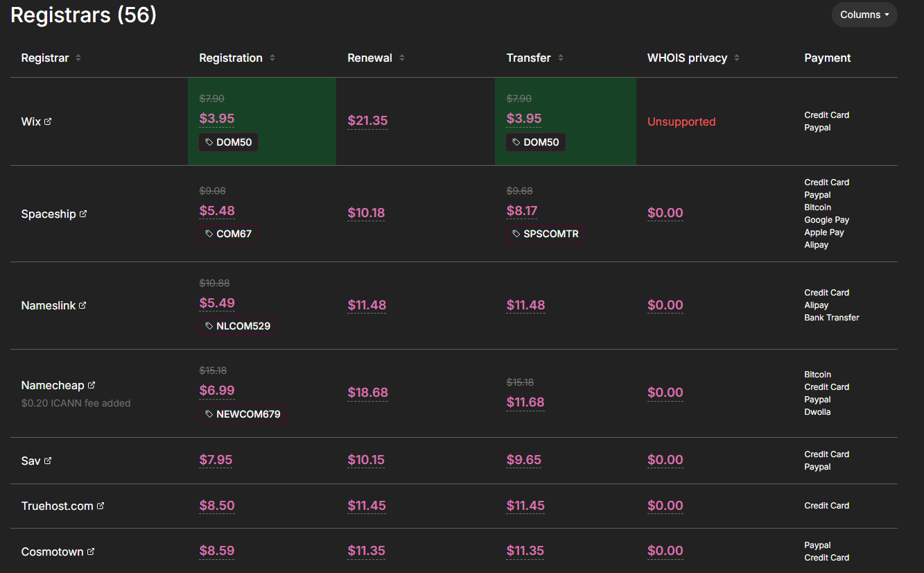The height and width of the screenshot is (573, 924).
Task: Open the external link icon beside Nameslink
Action: pos(82,305)
